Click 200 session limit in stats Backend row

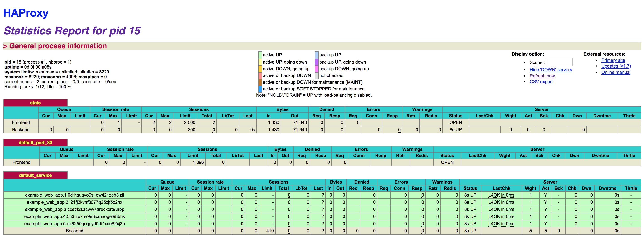[x=192, y=130]
